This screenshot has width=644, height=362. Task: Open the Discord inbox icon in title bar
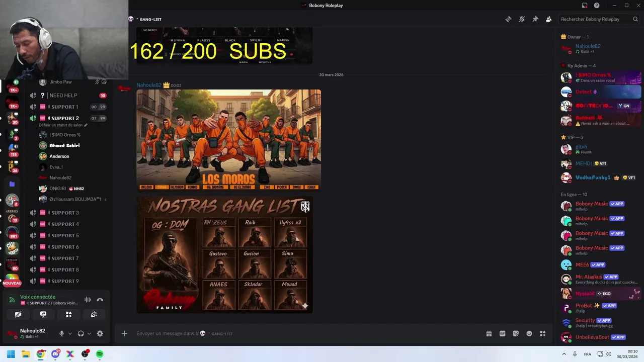click(x=585, y=6)
